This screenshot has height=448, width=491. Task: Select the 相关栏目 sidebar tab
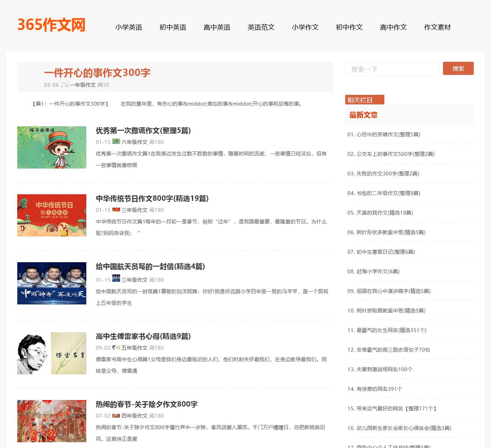[x=365, y=100]
